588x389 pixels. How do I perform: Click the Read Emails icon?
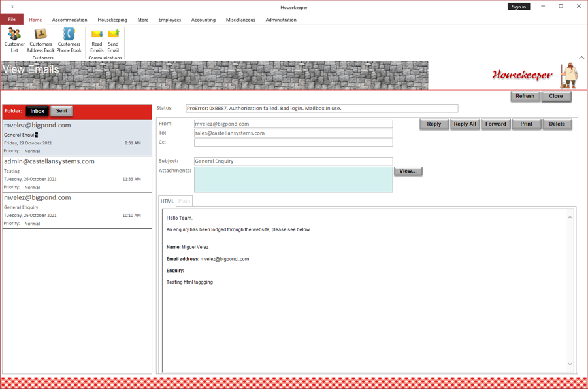click(x=97, y=40)
